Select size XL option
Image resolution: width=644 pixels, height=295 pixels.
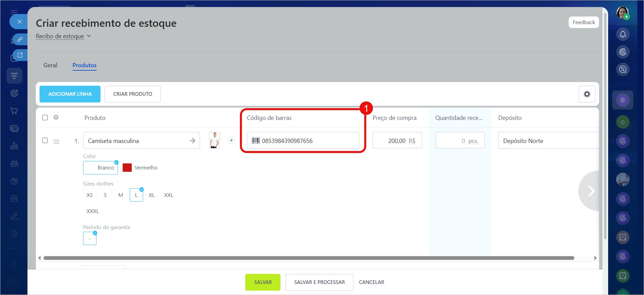pos(151,195)
